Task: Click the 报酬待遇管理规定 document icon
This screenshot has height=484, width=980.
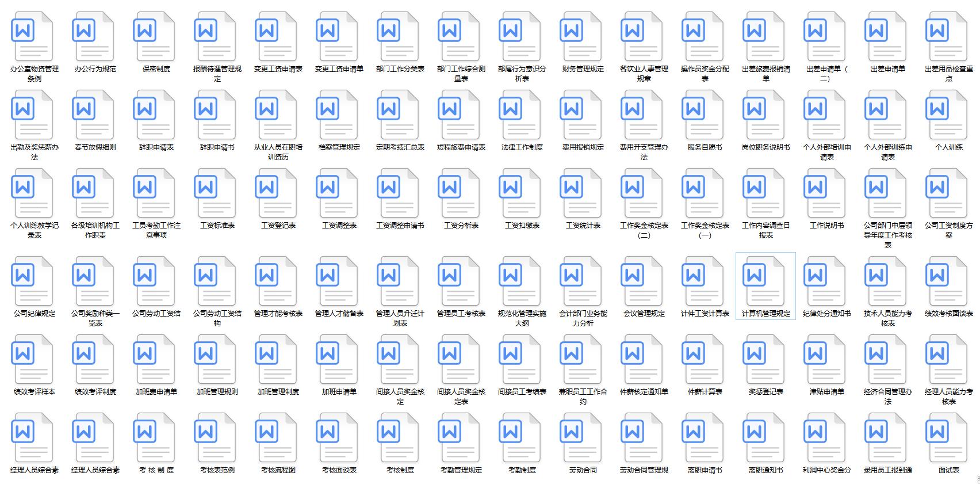Action: (215, 36)
